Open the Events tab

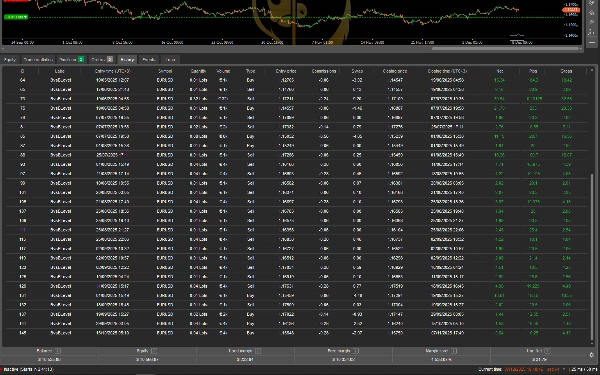click(148, 60)
